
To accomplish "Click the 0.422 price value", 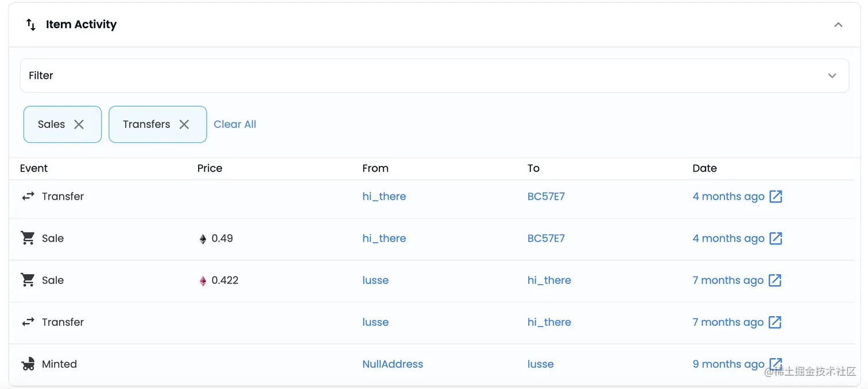I will (x=225, y=280).
